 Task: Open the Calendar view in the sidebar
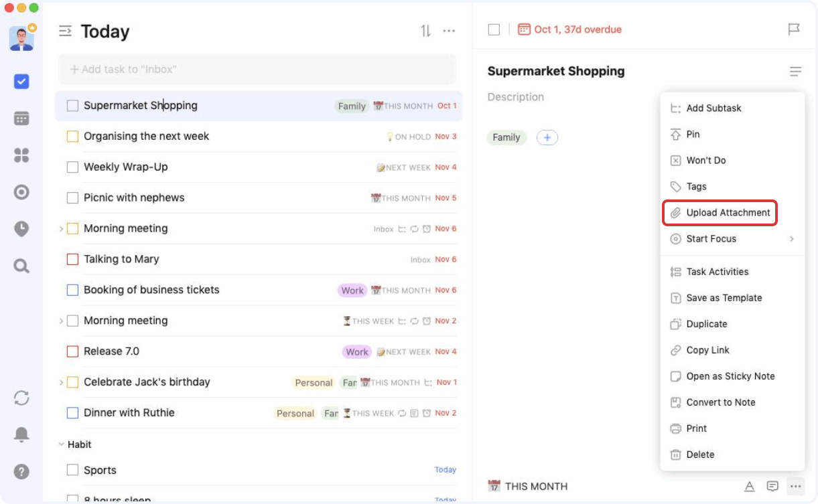(21, 118)
